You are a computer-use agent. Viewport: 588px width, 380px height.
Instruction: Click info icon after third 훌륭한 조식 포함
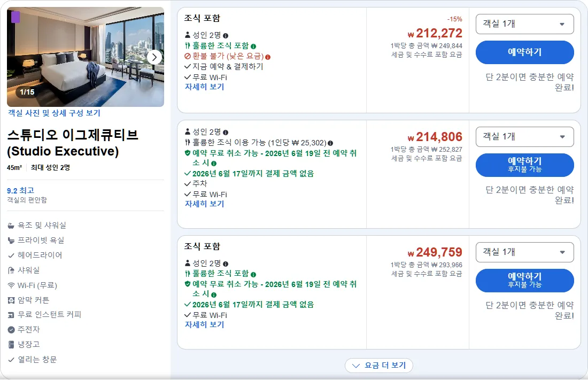click(x=253, y=275)
